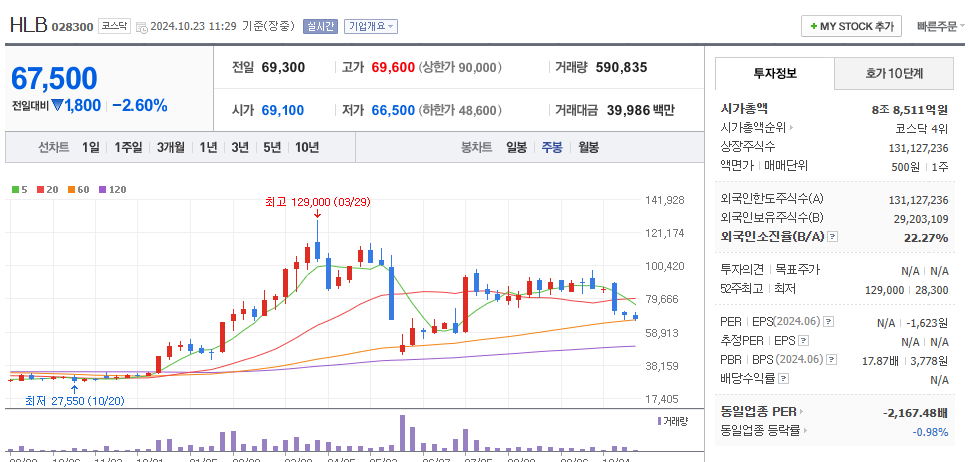
Task: Click the 시가 value 69,100
Action: [x=282, y=111]
